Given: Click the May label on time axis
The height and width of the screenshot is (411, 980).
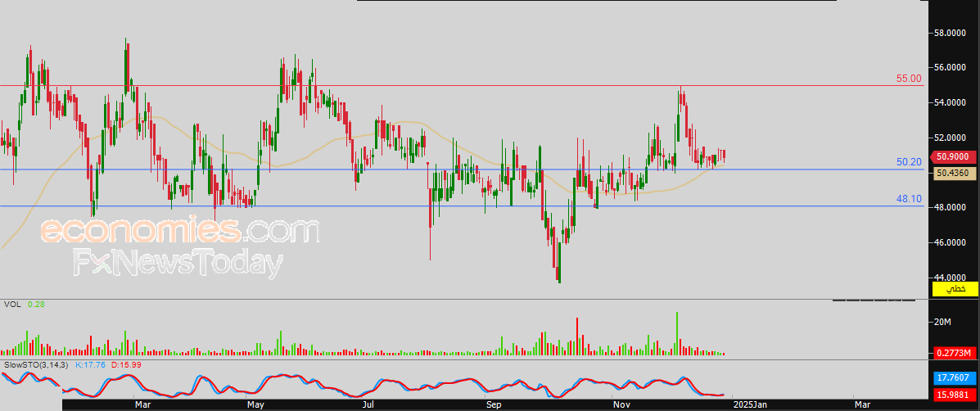Looking at the screenshot, I should click(x=255, y=404).
